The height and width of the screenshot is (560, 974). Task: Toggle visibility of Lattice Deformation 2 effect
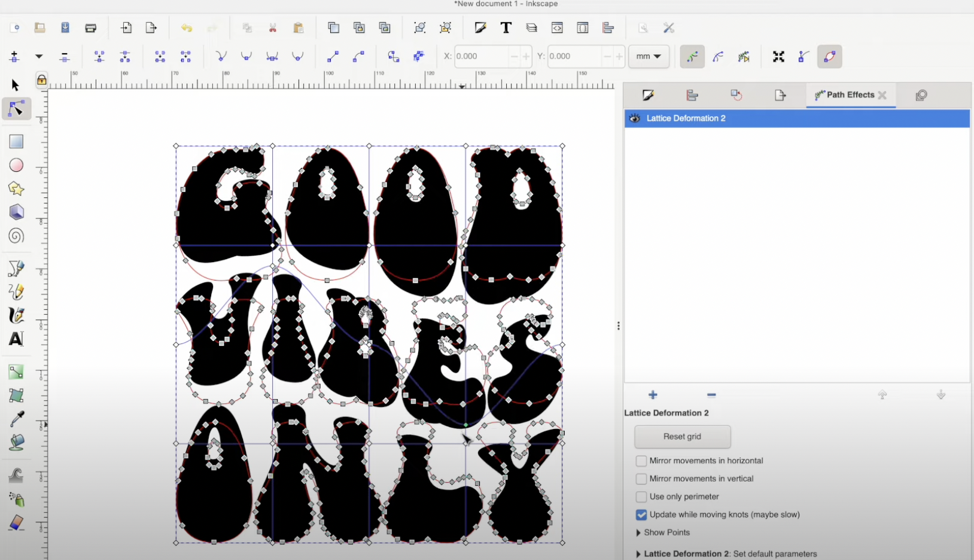click(x=635, y=118)
